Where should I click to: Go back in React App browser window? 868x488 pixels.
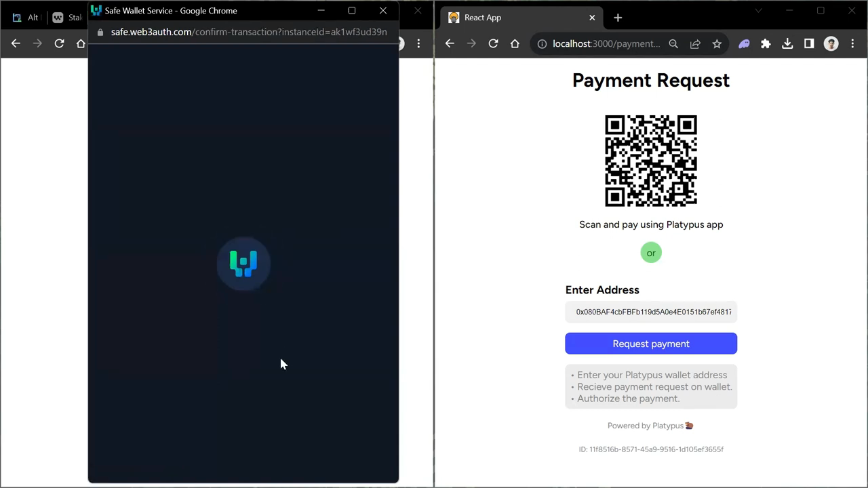pos(450,43)
